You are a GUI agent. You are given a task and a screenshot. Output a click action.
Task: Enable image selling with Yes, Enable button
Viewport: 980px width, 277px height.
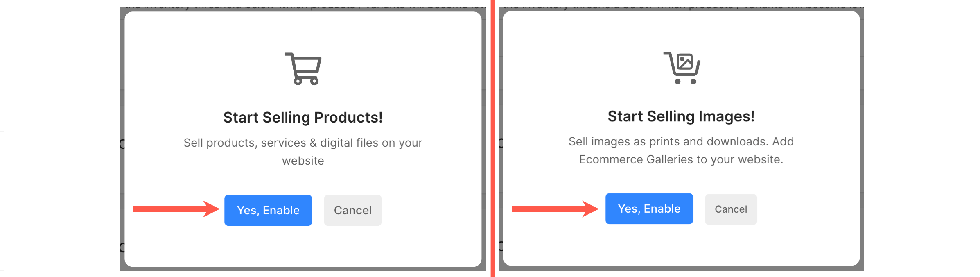click(x=649, y=209)
